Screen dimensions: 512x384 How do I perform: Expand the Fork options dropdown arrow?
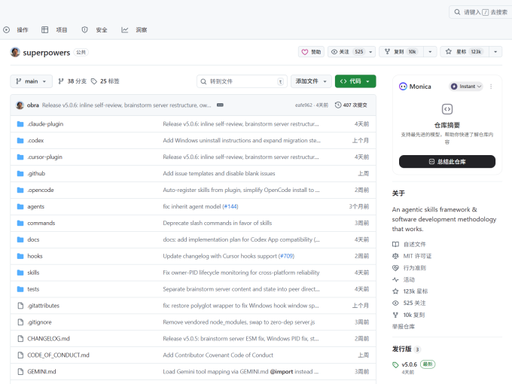point(430,52)
